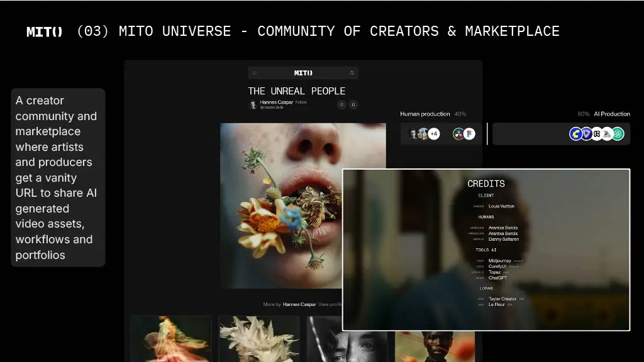
Task: Click the divider between Human and AI production
Action: click(487, 134)
